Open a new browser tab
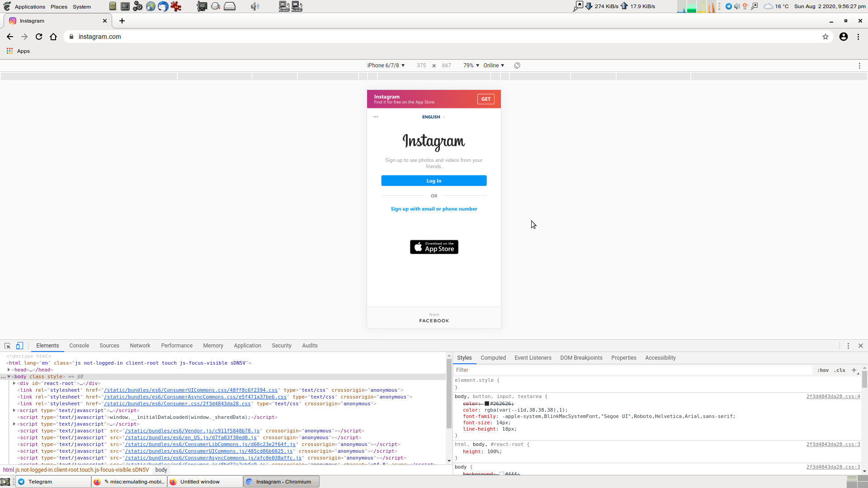The image size is (868, 488). [122, 21]
